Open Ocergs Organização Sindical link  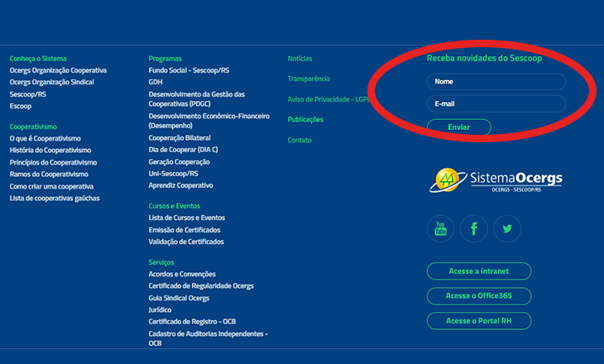[52, 82]
